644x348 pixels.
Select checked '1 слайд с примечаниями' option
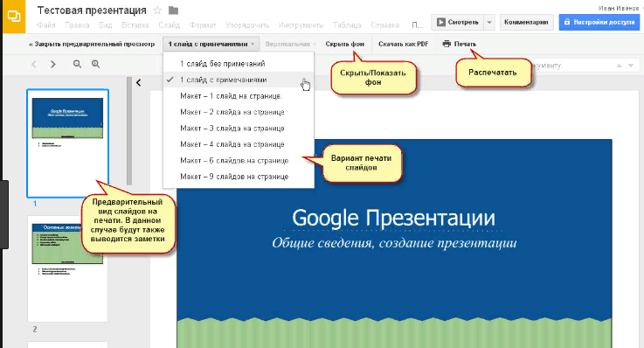(x=239, y=80)
